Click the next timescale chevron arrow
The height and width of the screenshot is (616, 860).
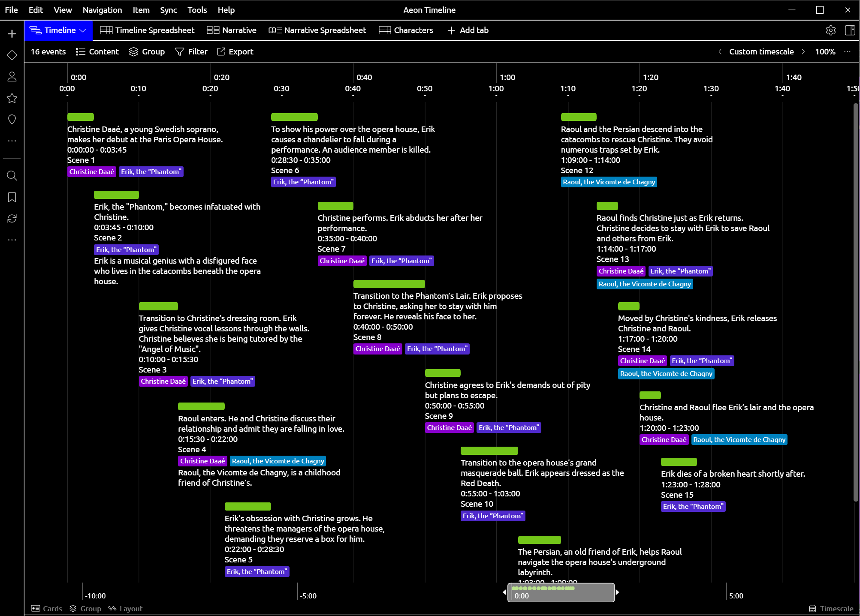pyautogui.click(x=803, y=52)
